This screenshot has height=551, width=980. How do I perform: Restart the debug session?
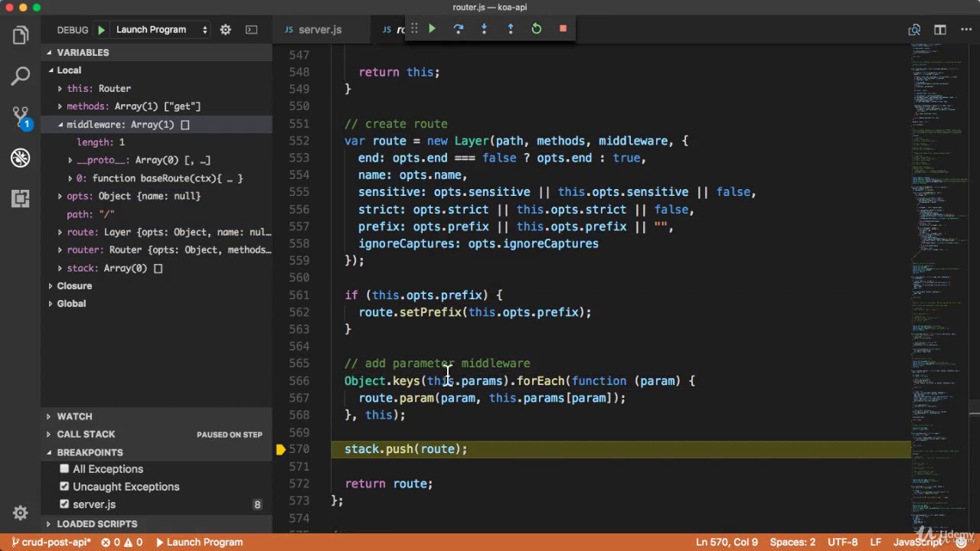(x=537, y=29)
